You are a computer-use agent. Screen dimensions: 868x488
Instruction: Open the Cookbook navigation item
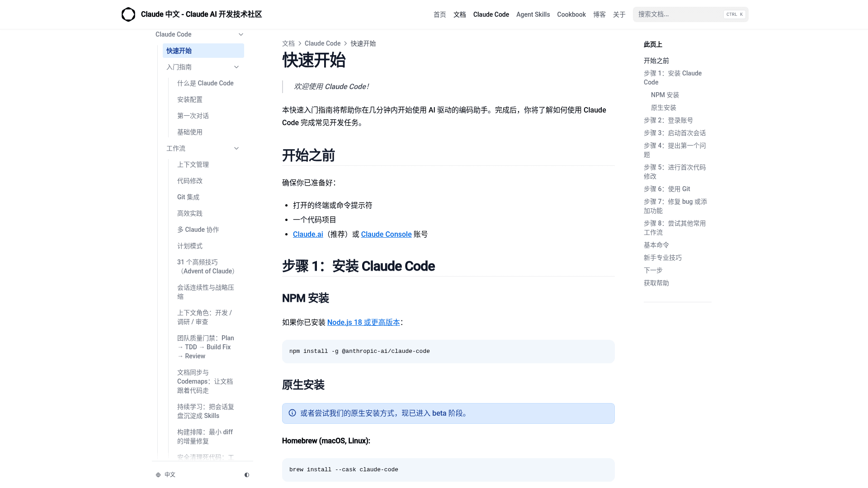point(571,14)
